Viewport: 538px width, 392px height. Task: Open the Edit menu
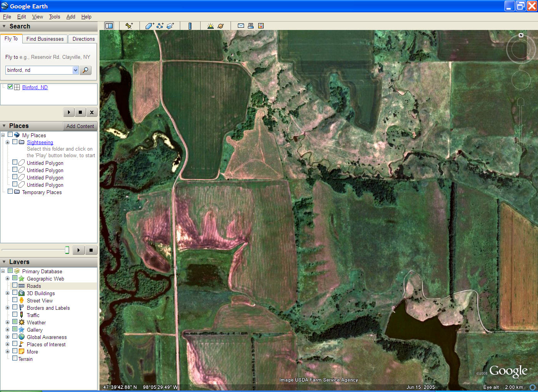pyautogui.click(x=22, y=17)
